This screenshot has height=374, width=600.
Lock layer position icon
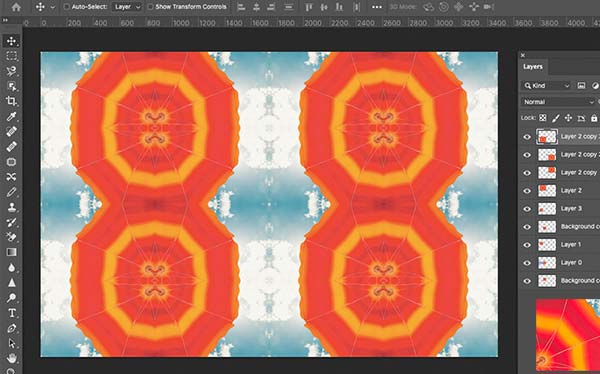(x=568, y=118)
